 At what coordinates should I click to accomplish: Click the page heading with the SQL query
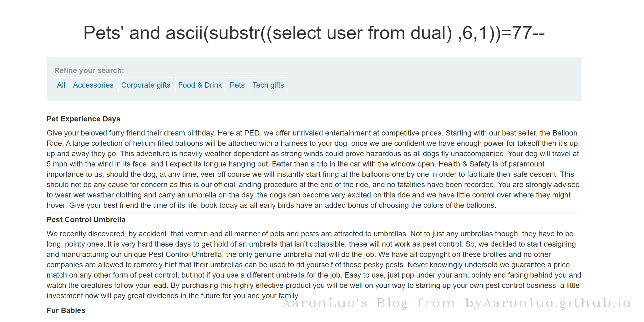tap(314, 33)
